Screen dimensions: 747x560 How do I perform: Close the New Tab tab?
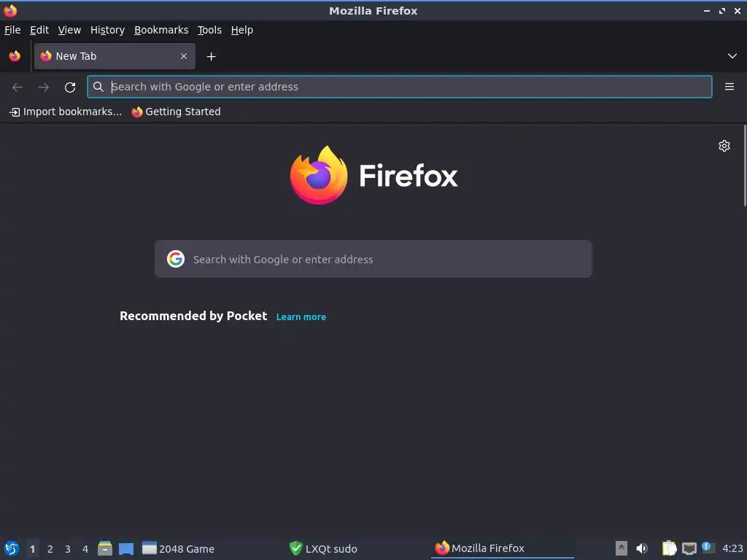tap(184, 56)
